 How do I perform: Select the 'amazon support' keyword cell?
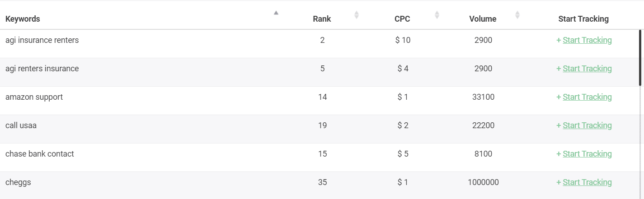(34, 97)
